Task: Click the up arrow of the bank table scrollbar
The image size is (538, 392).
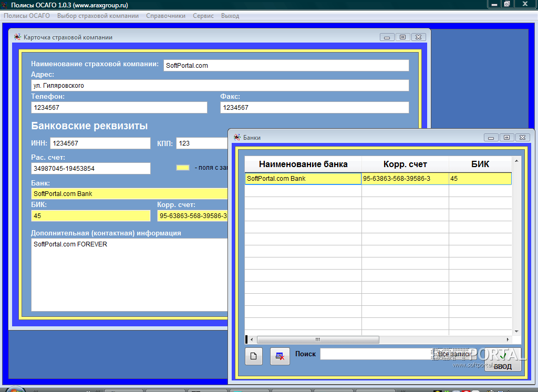Action: coord(516,161)
